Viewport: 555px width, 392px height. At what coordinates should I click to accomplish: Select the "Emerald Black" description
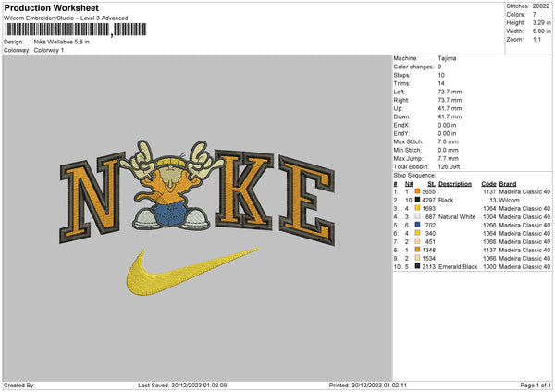click(458, 267)
